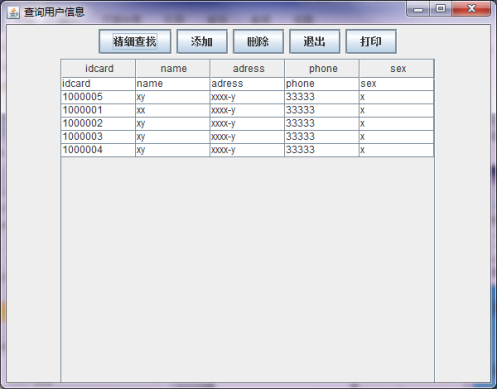
Task: Click the 'phone' cell in first data row
Action: click(x=322, y=84)
